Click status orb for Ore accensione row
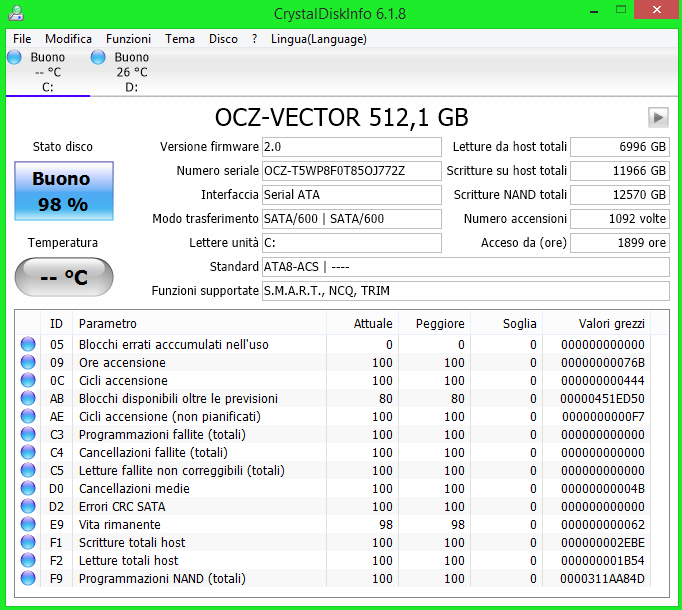The image size is (682, 610). 28,363
